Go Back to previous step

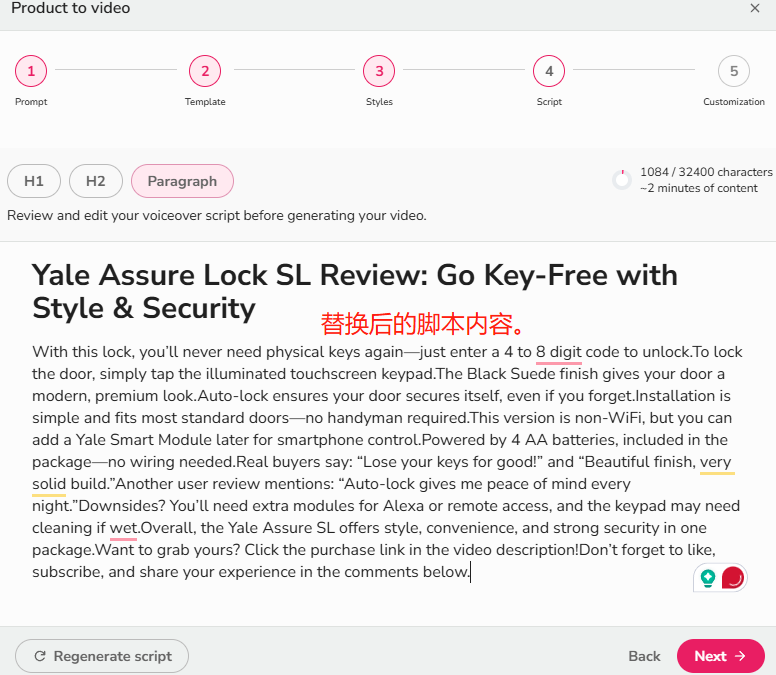pos(644,656)
